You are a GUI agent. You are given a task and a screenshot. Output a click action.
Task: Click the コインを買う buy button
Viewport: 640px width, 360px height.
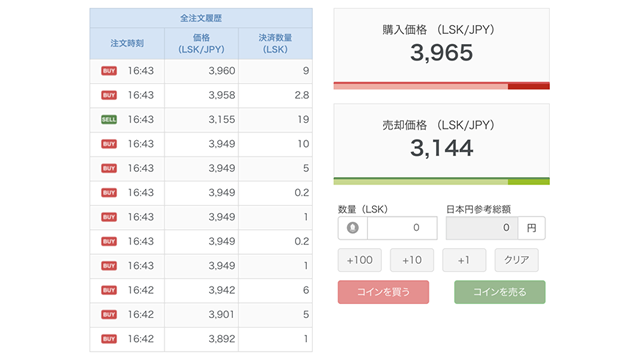[383, 292]
